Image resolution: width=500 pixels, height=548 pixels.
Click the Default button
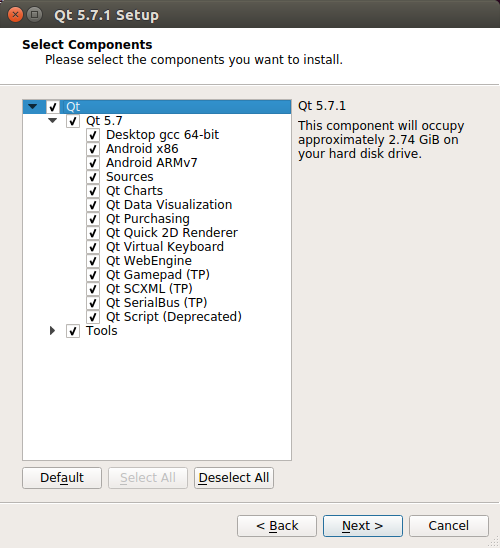[62, 478]
